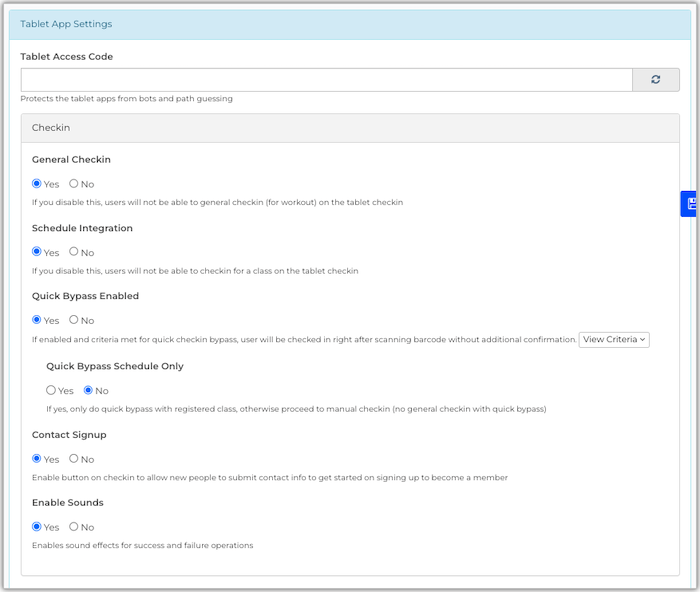Click the Quick Bypass Enabled setting label
The image size is (700, 592).
[85, 296]
